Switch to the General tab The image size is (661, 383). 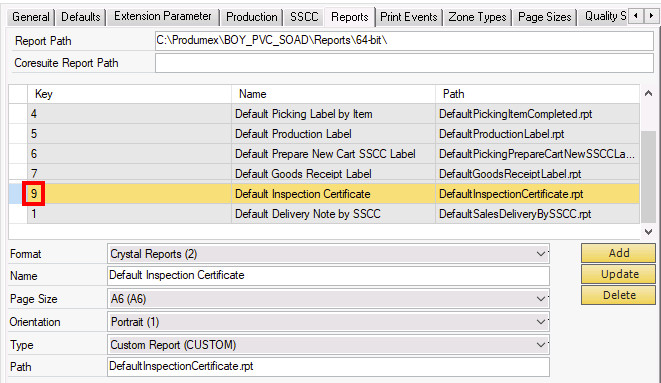coord(31,17)
